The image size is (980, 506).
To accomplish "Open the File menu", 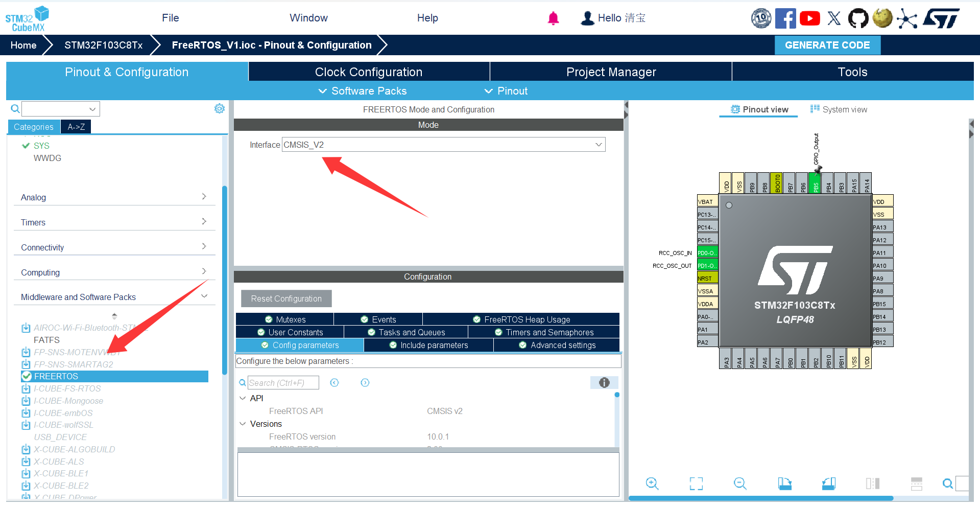I will [x=171, y=18].
